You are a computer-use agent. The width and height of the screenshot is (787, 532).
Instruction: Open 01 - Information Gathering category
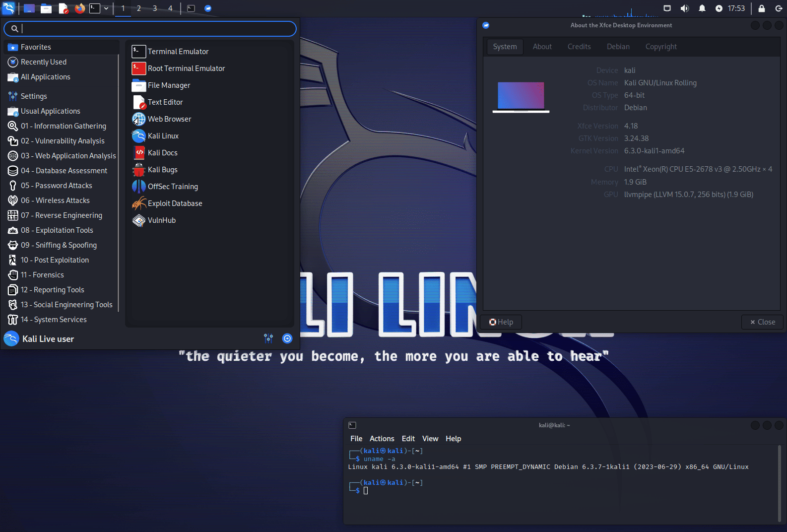62,126
